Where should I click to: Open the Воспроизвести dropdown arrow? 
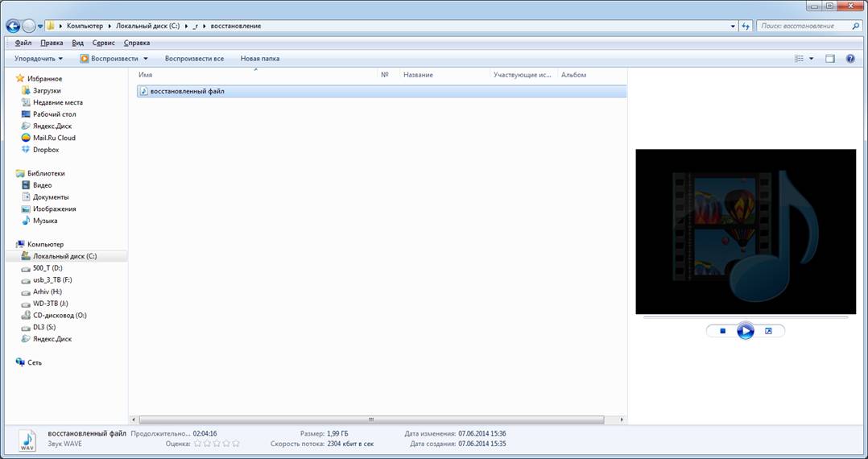click(x=146, y=58)
